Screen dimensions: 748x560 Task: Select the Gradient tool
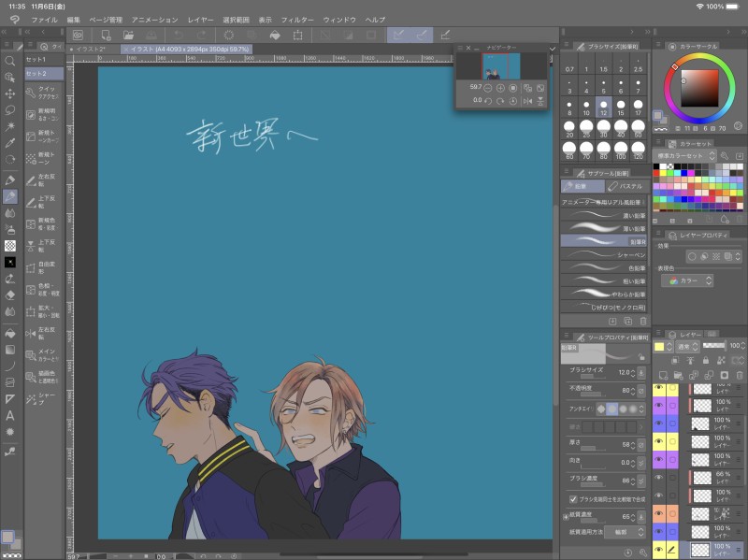click(x=9, y=350)
